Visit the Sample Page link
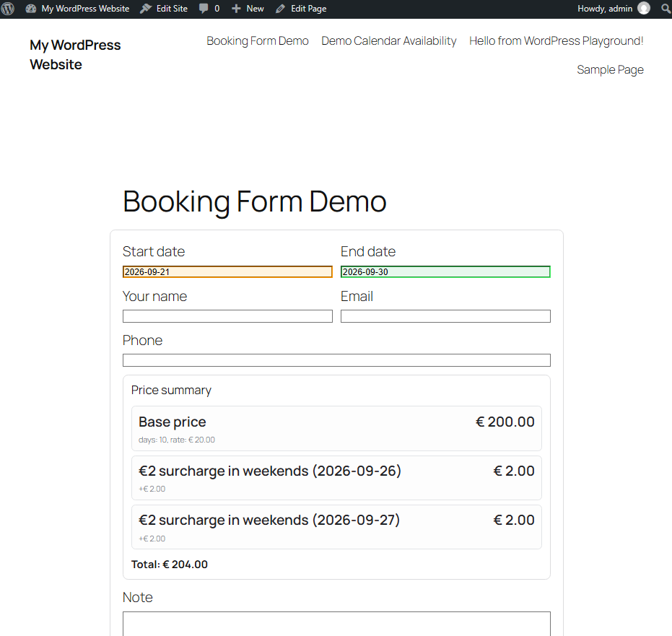Viewport: 672px width, 636px height. (611, 69)
